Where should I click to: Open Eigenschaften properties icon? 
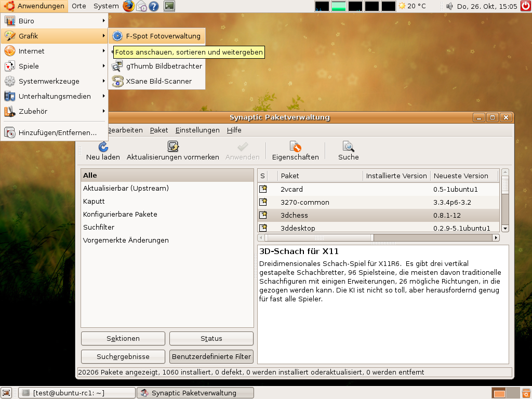point(295,147)
